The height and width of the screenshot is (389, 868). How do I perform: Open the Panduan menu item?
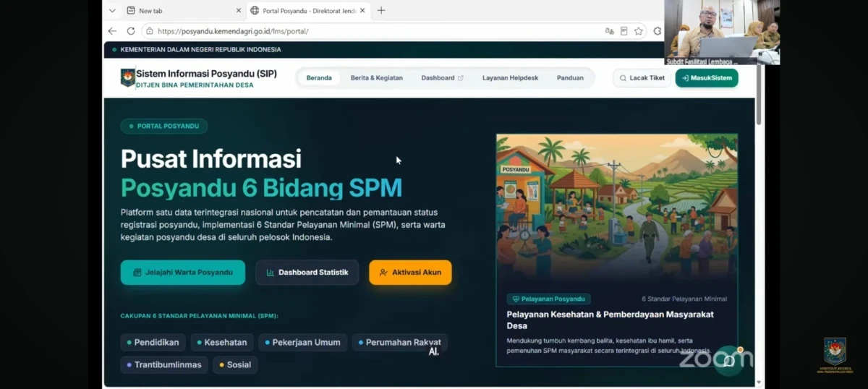click(570, 78)
